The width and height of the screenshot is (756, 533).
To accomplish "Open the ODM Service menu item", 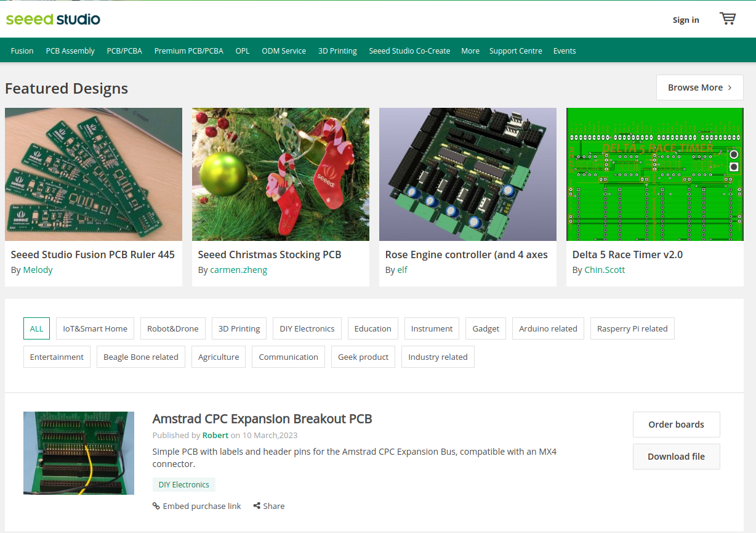I will [x=284, y=51].
